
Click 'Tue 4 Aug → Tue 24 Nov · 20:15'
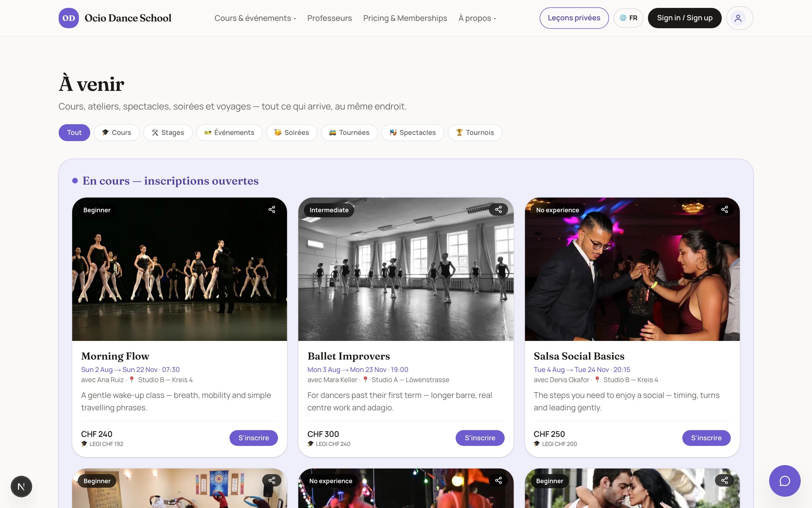click(x=582, y=370)
